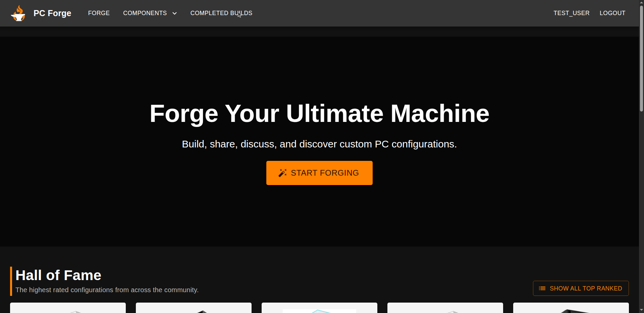Open Completed Builds in the navbar
The height and width of the screenshot is (313, 644).
click(x=221, y=13)
